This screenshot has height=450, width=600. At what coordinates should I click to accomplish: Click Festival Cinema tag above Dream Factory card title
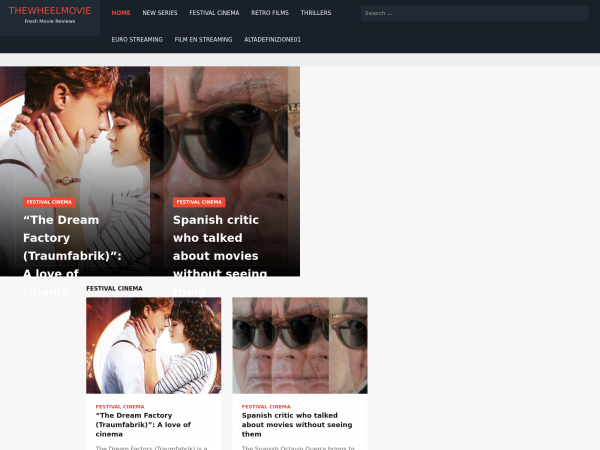119,407
